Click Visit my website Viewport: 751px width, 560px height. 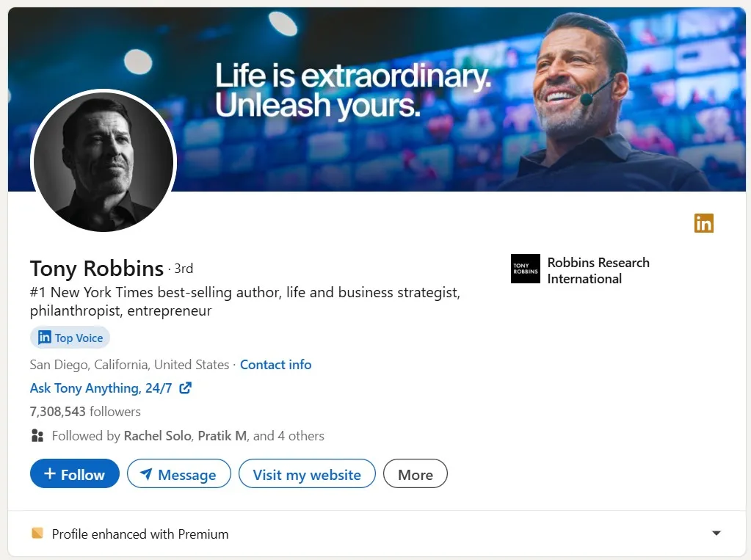[x=307, y=473]
